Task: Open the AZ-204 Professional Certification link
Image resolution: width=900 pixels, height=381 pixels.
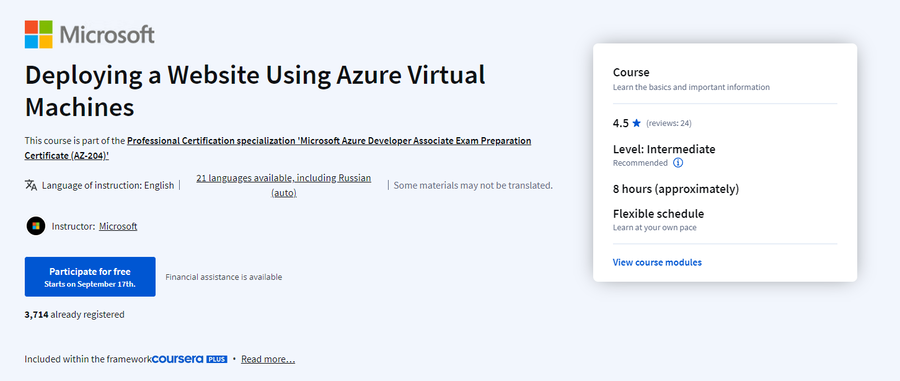Action: 278,148
